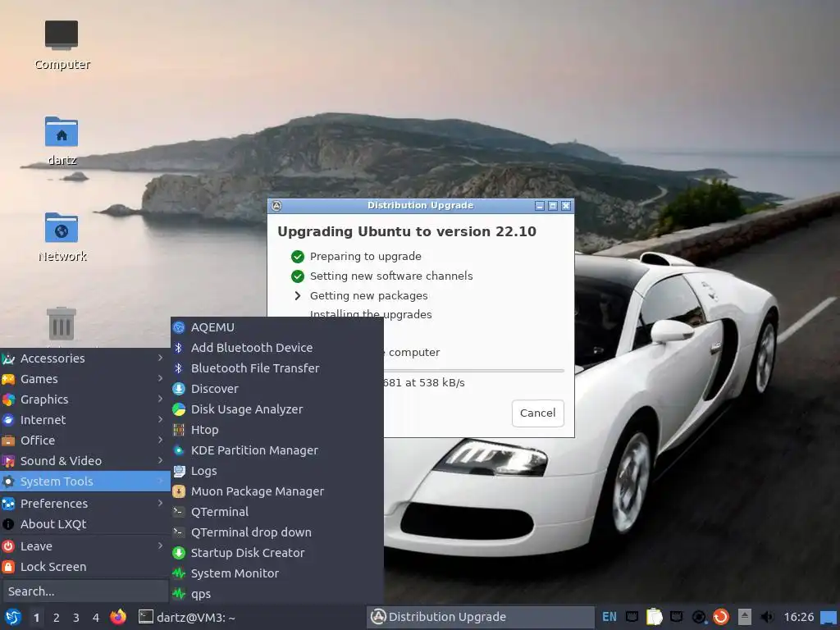Screen dimensions: 840x630
Task: Launch Muon Package Manager
Action: [277, 491]
